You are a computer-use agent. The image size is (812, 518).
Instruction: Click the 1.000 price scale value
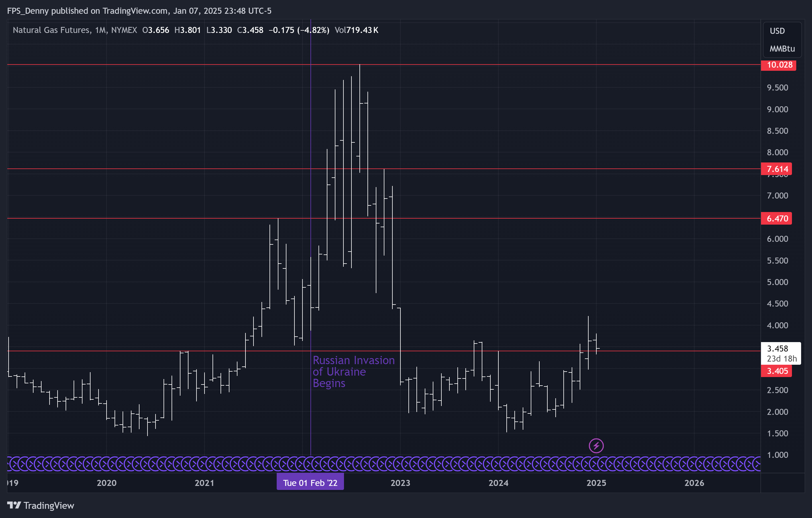pos(777,455)
